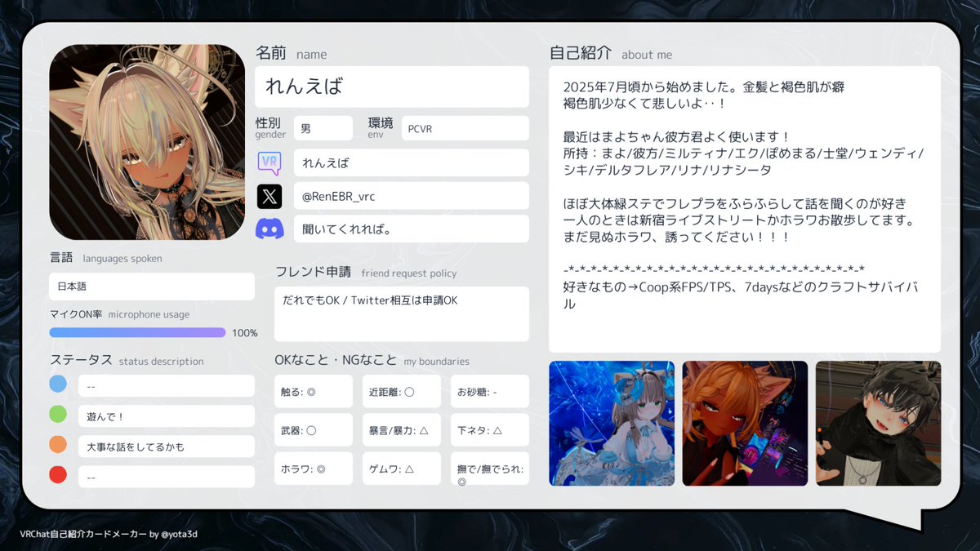
Task: Click the environment field showing PCVR
Action: (465, 128)
